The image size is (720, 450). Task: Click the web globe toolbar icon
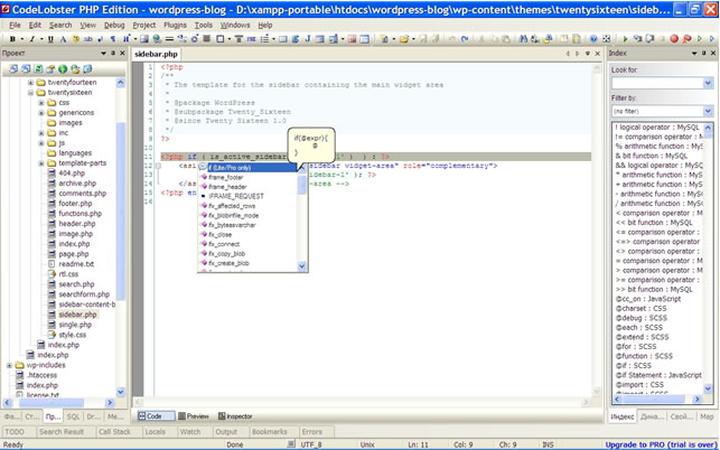tap(157, 39)
